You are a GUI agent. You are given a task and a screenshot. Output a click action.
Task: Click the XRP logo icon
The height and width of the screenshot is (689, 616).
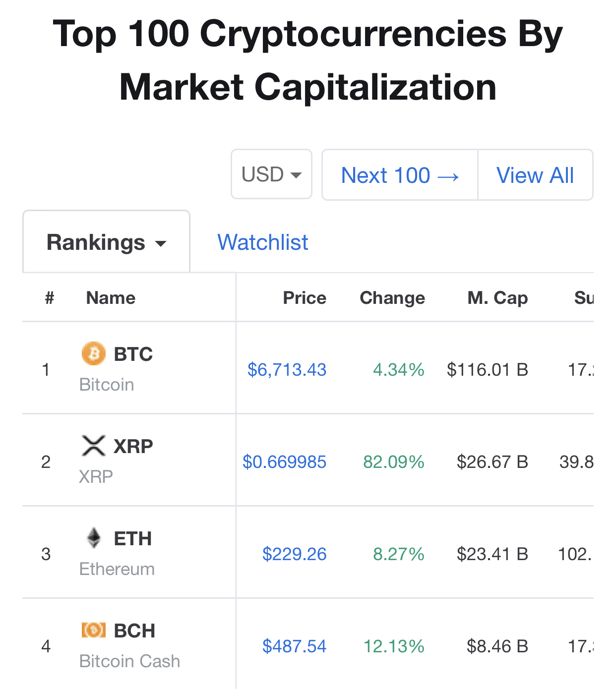point(93,446)
